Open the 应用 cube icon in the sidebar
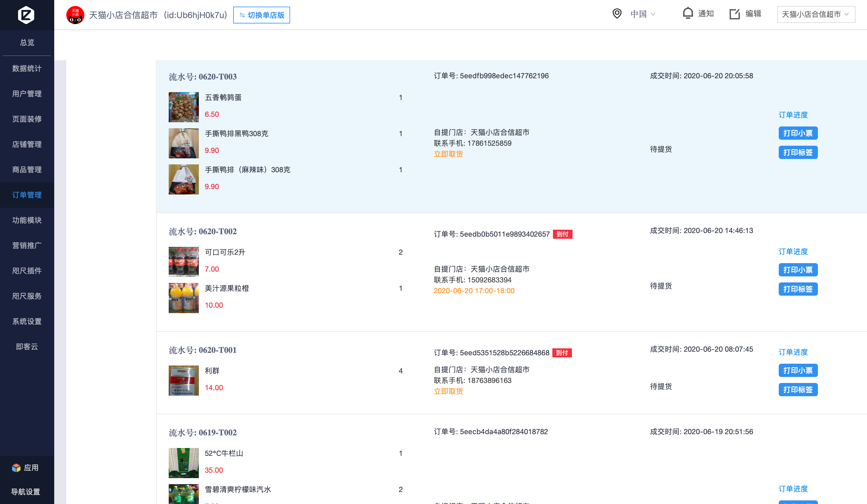The width and height of the screenshot is (867, 504). (16, 468)
